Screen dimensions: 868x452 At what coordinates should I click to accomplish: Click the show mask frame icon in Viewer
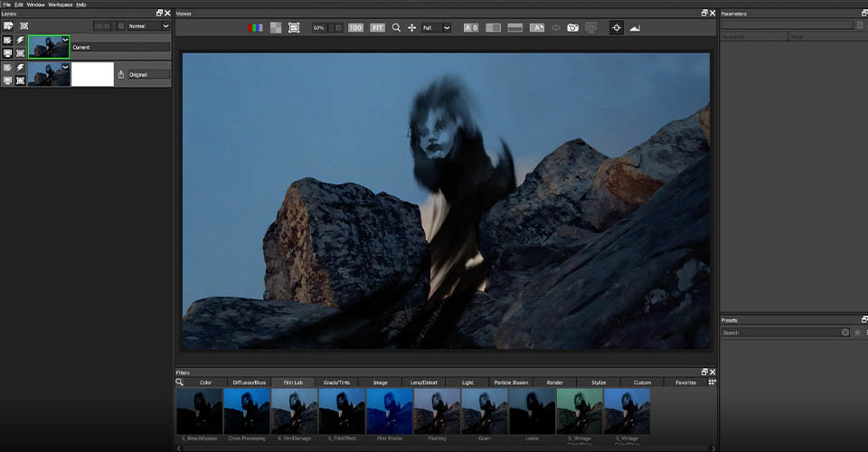(x=294, y=28)
